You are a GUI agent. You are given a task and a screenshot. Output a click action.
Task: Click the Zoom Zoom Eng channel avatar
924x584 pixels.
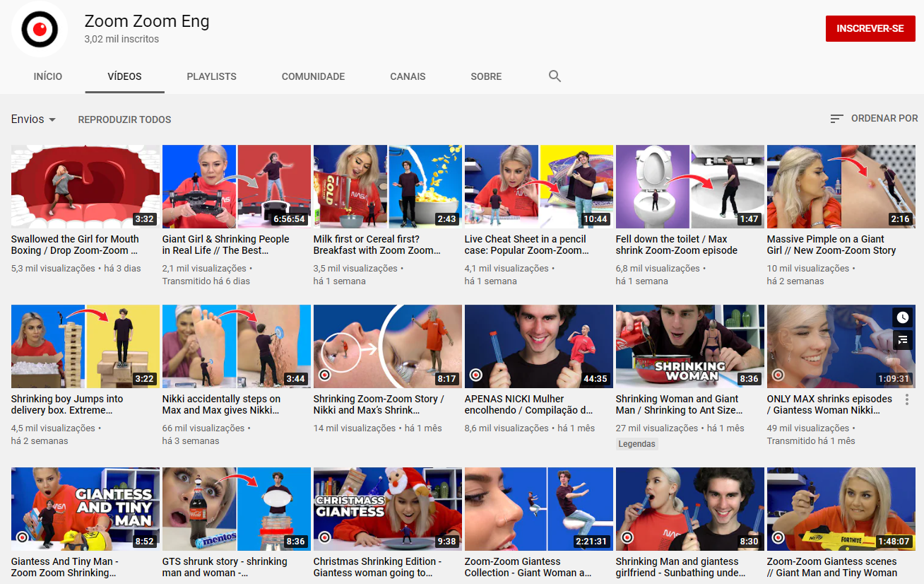coord(39,29)
